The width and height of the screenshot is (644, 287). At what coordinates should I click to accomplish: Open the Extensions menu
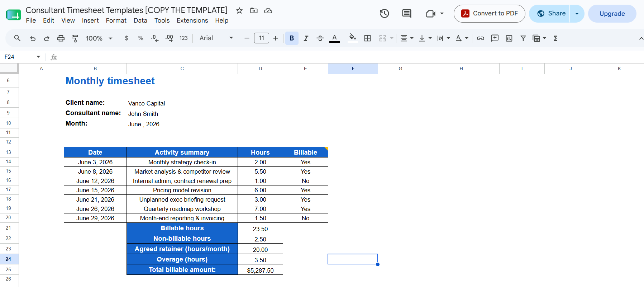[192, 20]
